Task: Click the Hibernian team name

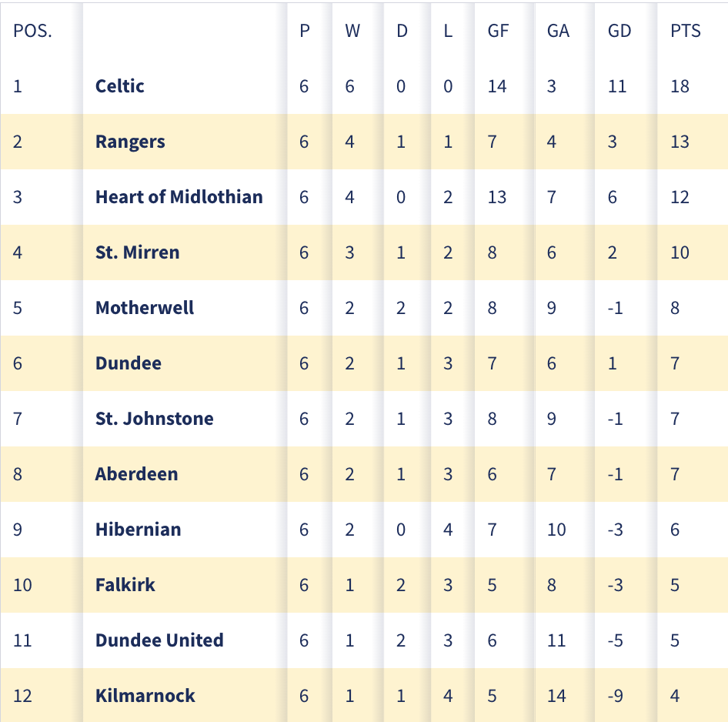Action: [139, 530]
